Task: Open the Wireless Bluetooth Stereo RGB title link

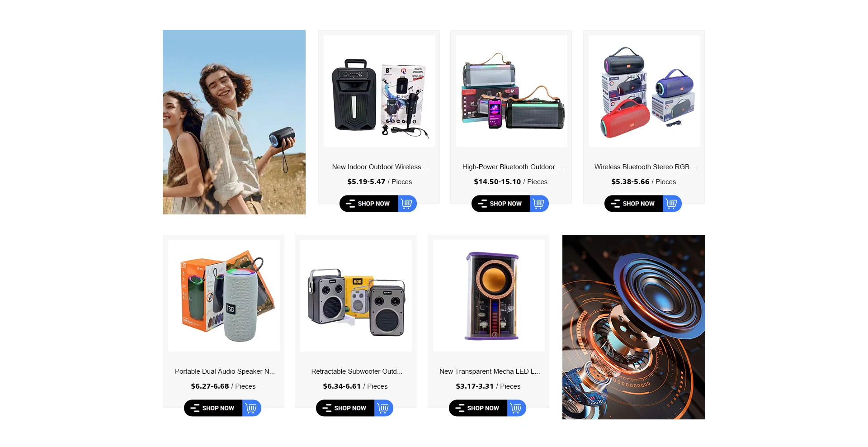Action: (x=645, y=167)
